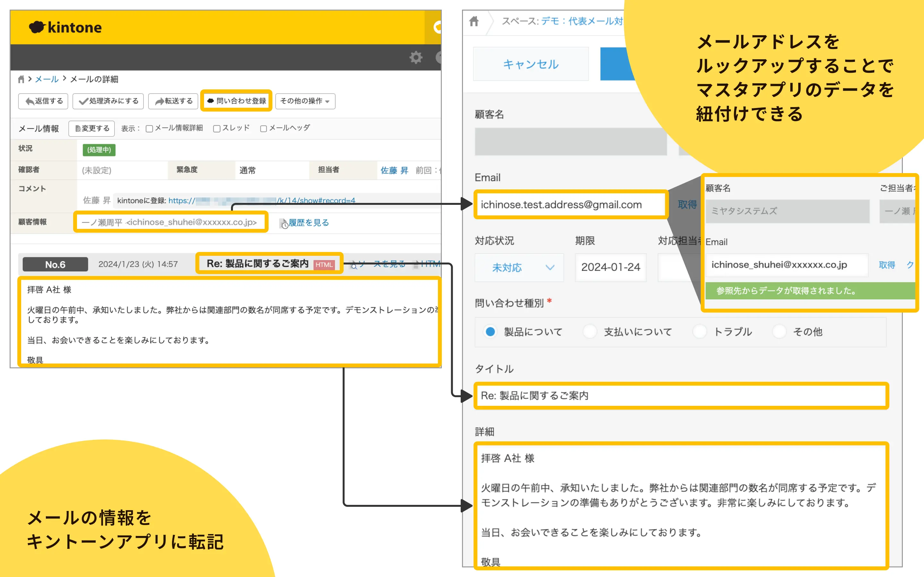Select the 支払いについて radio option
The height and width of the screenshot is (577, 924).
[590, 332]
